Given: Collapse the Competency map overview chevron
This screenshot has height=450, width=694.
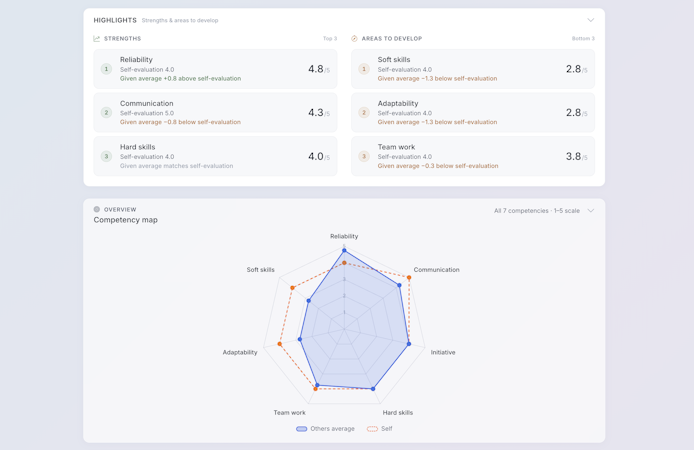Looking at the screenshot, I should coord(590,211).
